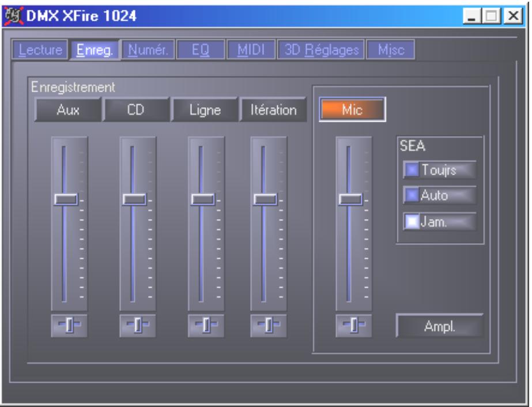Select Itération as recording source
Screen dimensions: 532x407
point(273,110)
